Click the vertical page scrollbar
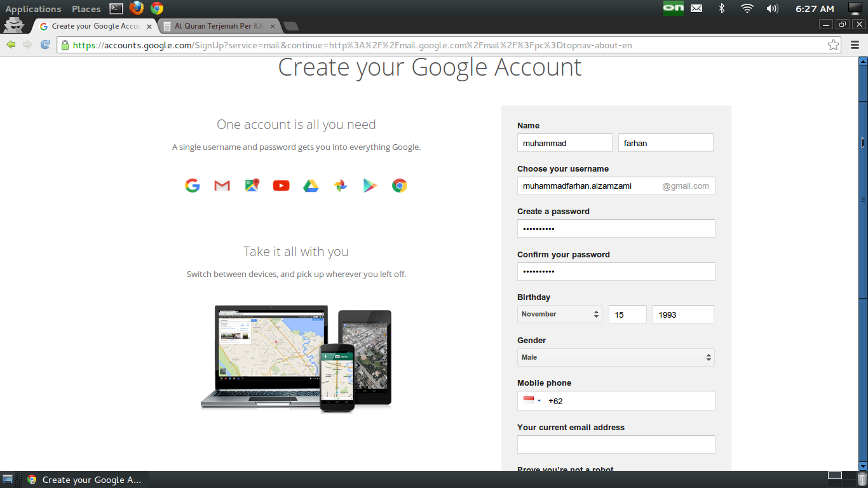The width and height of the screenshot is (868, 488). pos(863,264)
